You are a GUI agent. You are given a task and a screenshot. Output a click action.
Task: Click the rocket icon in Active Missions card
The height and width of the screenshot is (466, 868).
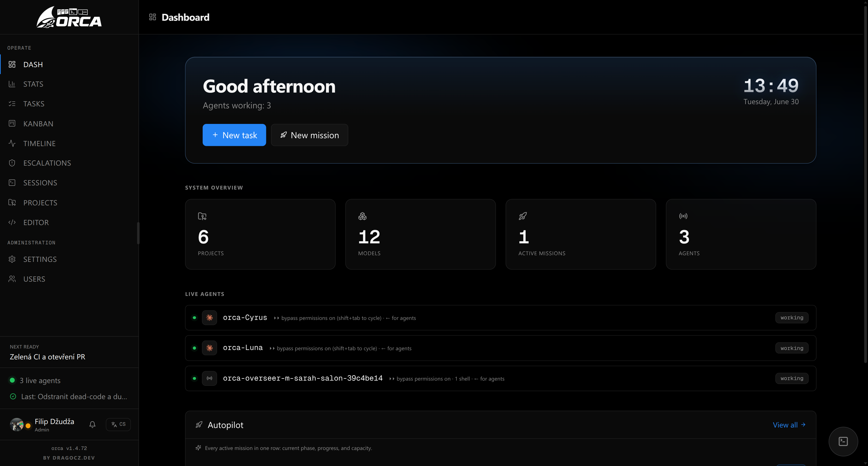(523, 216)
